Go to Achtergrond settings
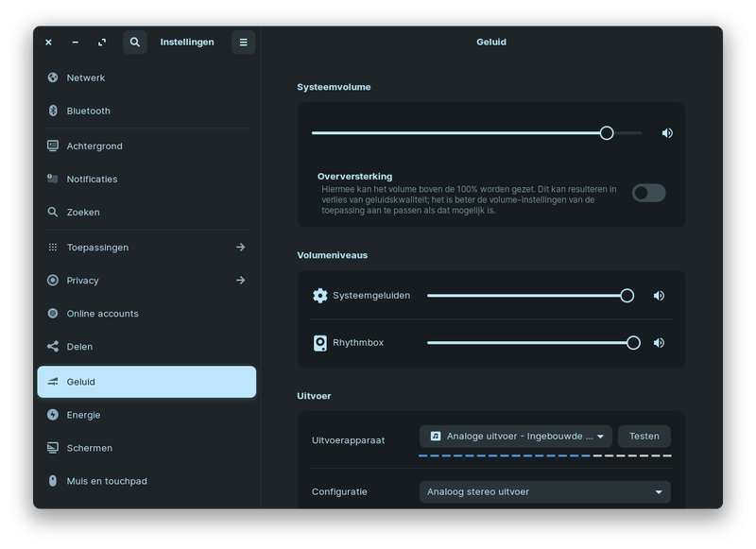 146,146
